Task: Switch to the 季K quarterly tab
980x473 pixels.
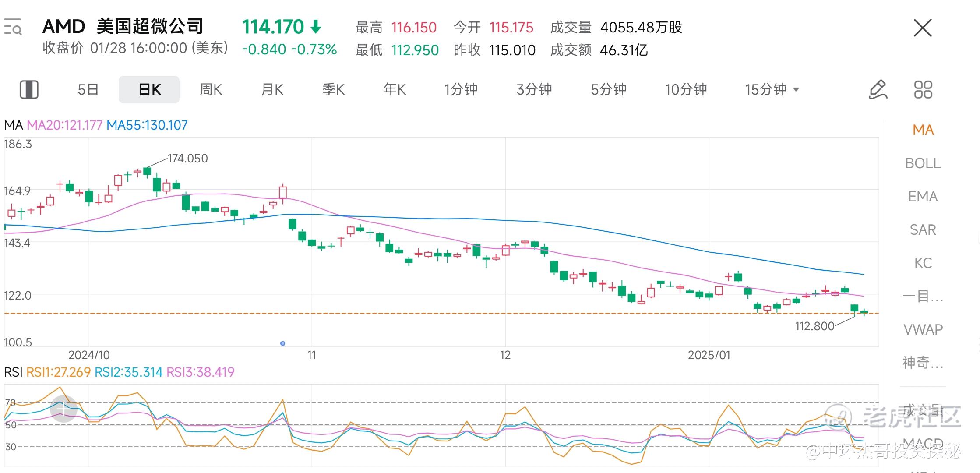Action: pos(333,89)
